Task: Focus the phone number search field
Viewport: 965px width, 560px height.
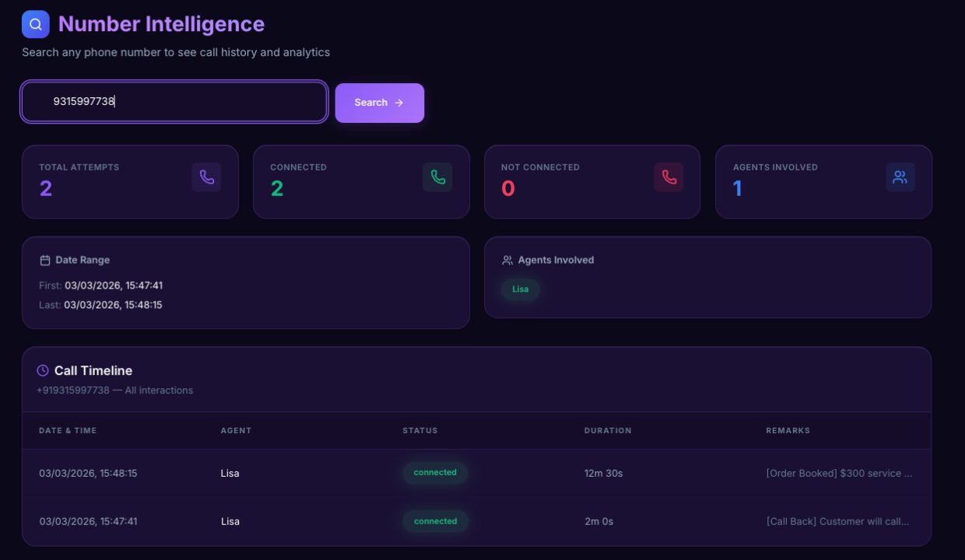Action: click(x=174, y=101)
